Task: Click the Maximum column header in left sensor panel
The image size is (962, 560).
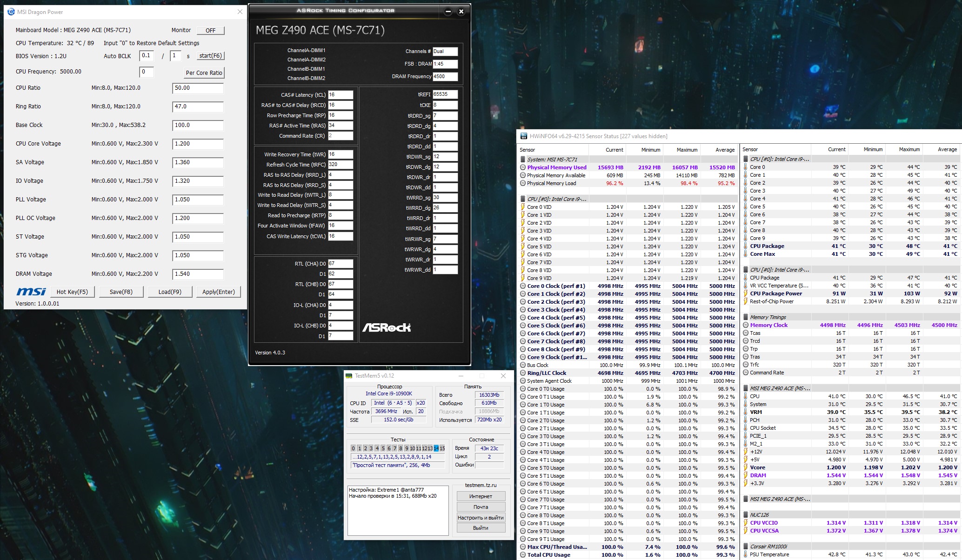Action: coord(687,150)
